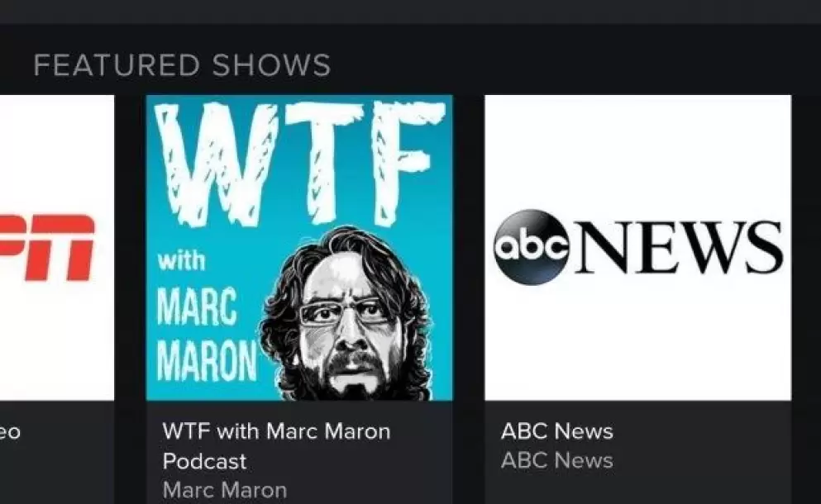This screenshot has height=504, width=821.
Task: Open the WTF with Marc Maron Podcast title
Action: click(276, 446)
